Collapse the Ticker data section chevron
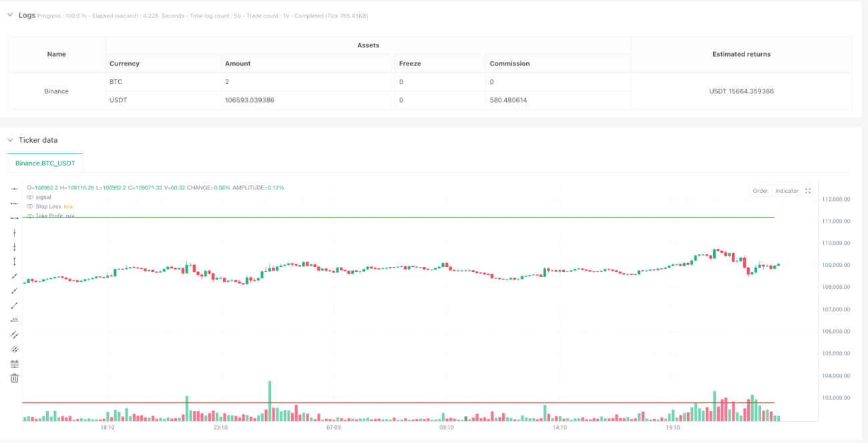This screenshot has height=443, width=868. coord(10,140)
